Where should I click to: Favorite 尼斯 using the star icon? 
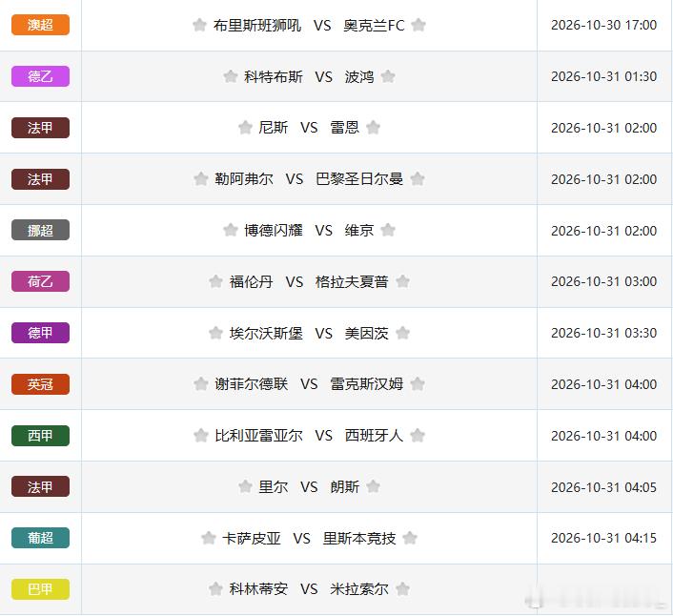pyautogui.click(x=245, y=128)
